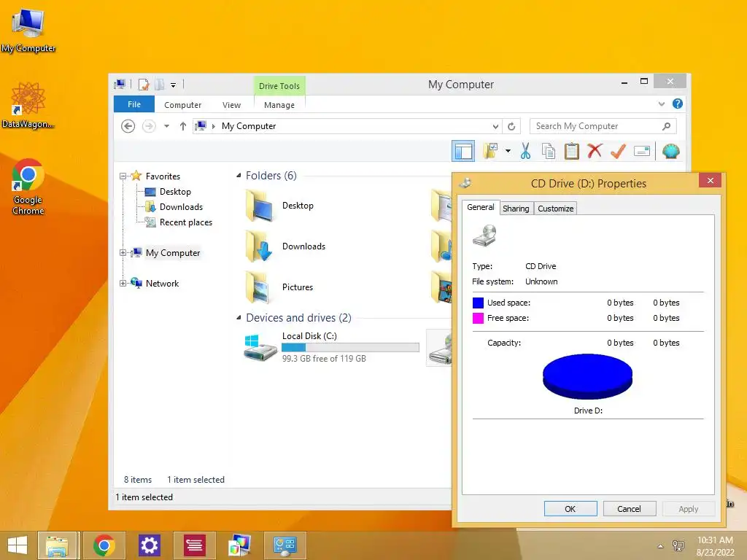Screen dimensions: 747x560
Task: Toggle the navigation pane toolbar button
Action: point(463,152)
